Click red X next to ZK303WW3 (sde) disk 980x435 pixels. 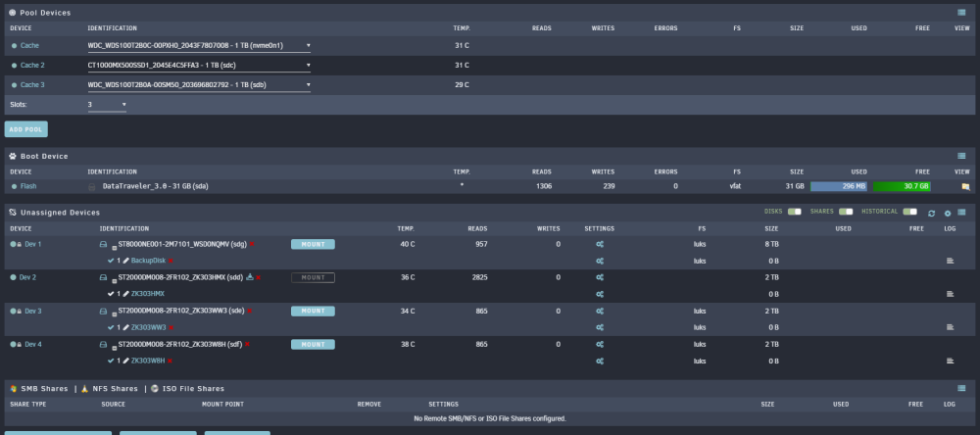pos(249,311)
